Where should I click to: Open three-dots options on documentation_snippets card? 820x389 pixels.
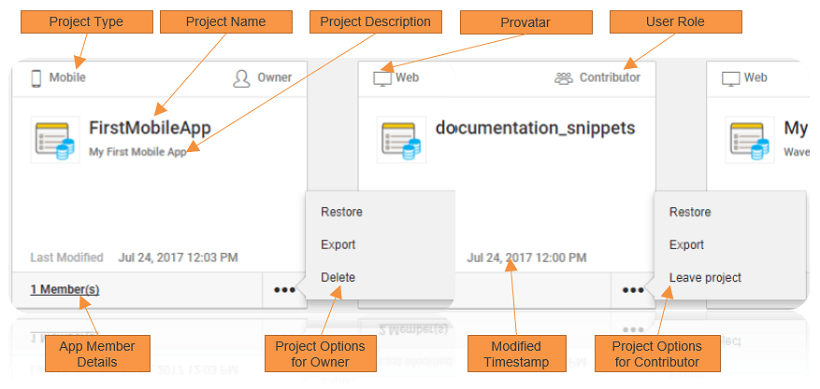pyautogui.click(x=633, y=290)
